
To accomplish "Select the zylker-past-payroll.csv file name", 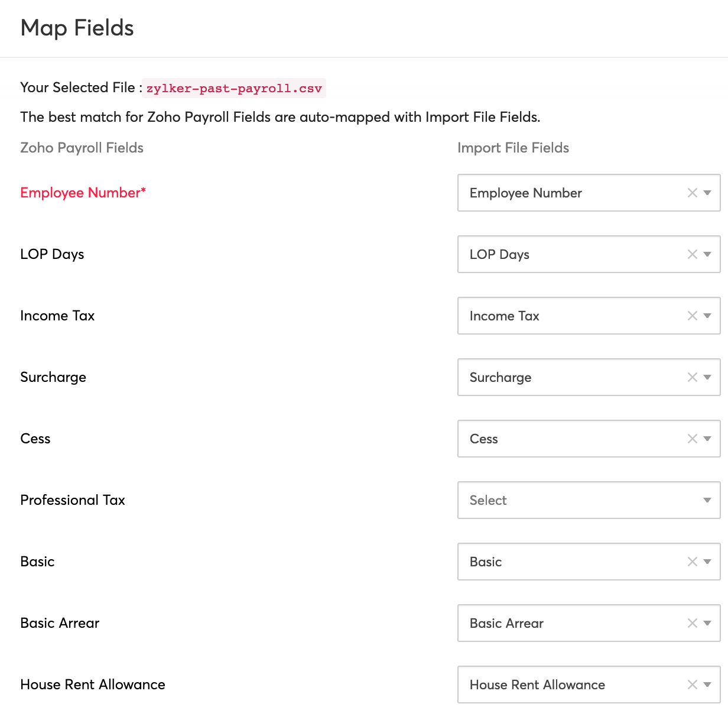I will (233, 88).
